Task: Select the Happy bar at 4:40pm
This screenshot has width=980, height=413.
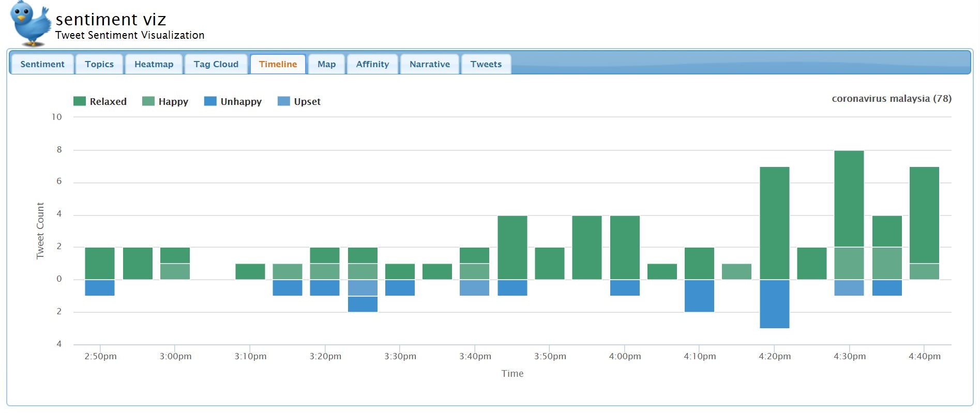Action: [924, 272]
